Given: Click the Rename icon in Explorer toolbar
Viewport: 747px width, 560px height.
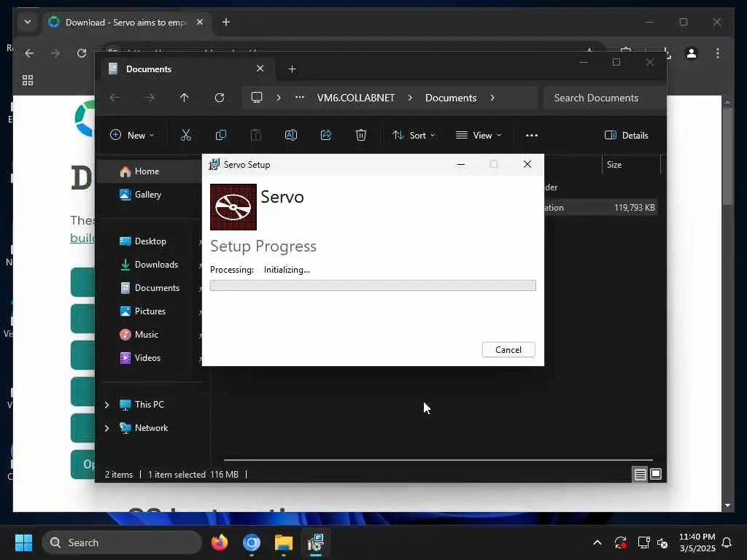Looking at the screenshot, I should tap(290, 135).
